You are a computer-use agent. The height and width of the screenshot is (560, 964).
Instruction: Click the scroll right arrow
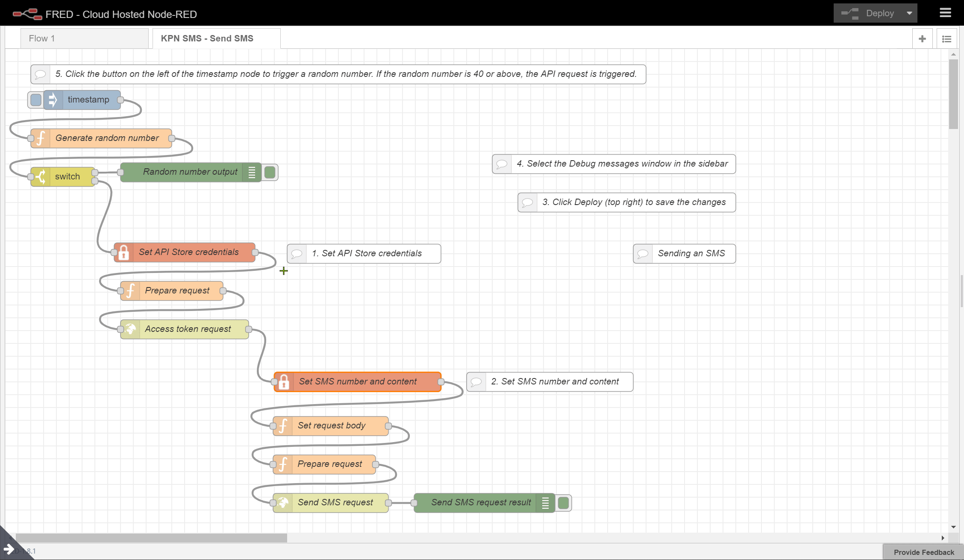click(x=943, y=538)
